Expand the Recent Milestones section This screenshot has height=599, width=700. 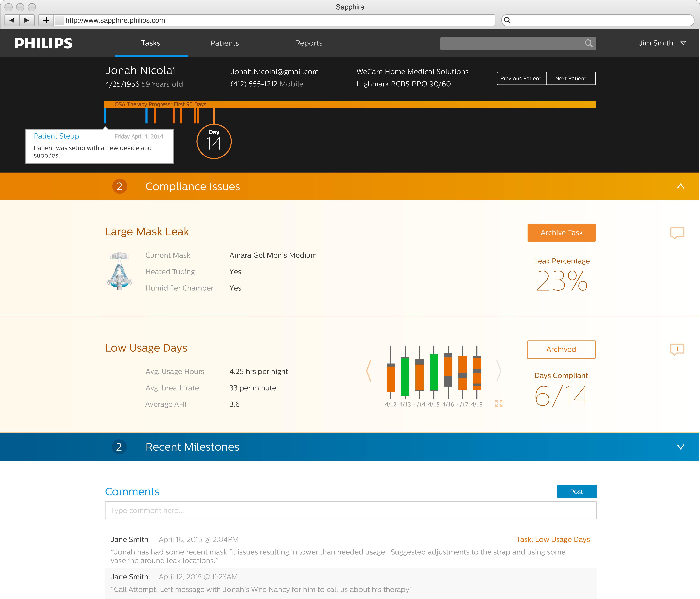[680, 447]
